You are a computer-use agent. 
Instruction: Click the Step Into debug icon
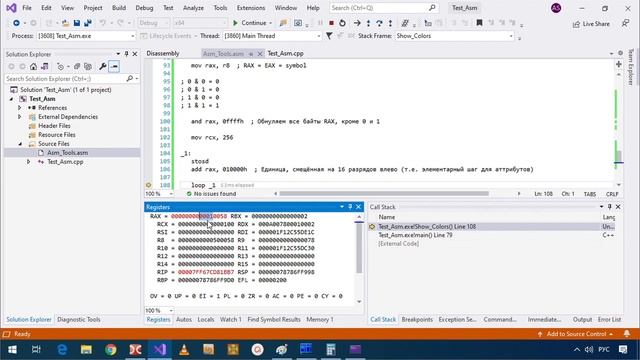(368, 23)
